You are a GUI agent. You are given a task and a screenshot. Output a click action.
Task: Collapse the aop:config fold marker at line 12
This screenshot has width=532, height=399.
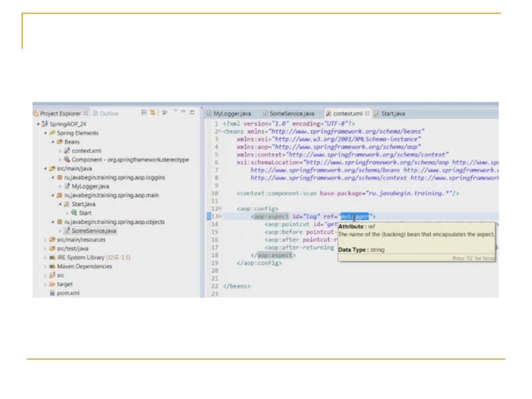(220, 208)
